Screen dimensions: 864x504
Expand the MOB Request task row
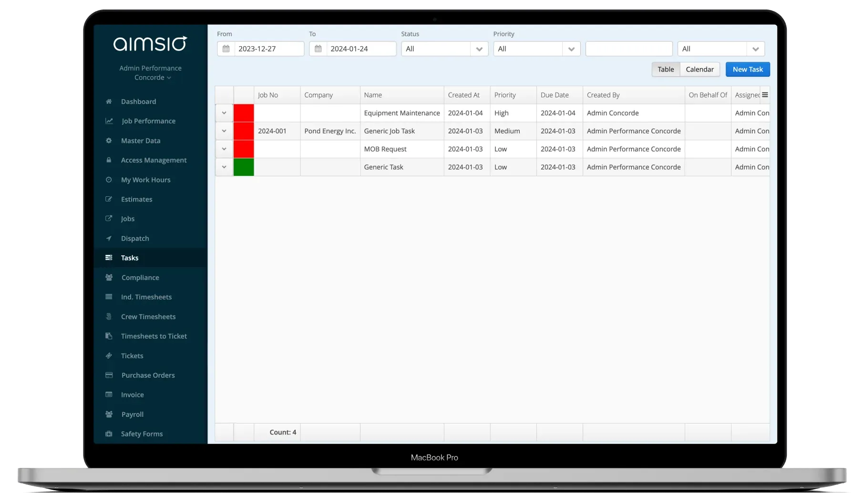[x=224, y=149]
